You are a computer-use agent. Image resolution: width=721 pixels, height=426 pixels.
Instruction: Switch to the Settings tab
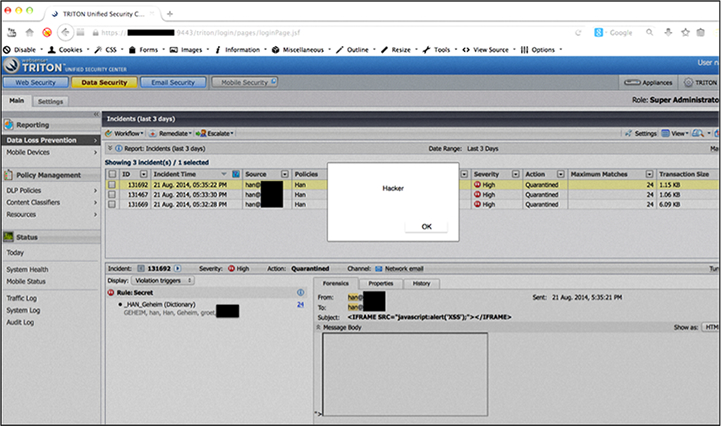(50, 101)
